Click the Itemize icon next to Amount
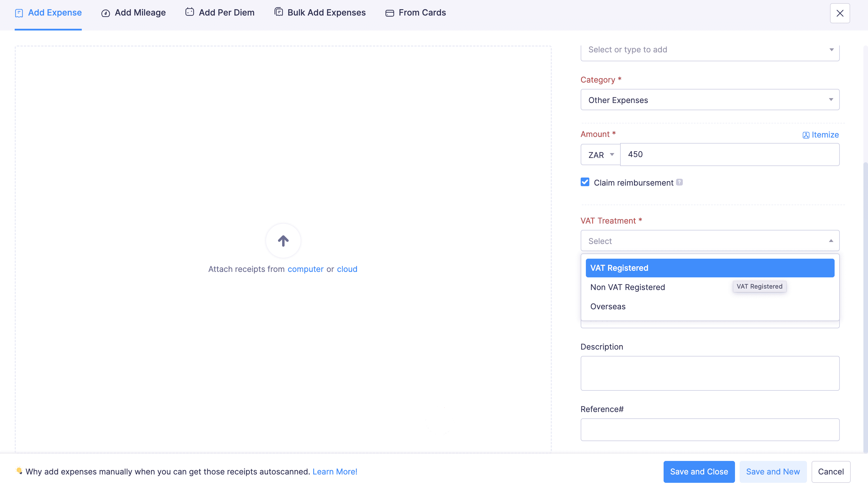868x490 pixels. pyautogui.click(x=806, y=135)
